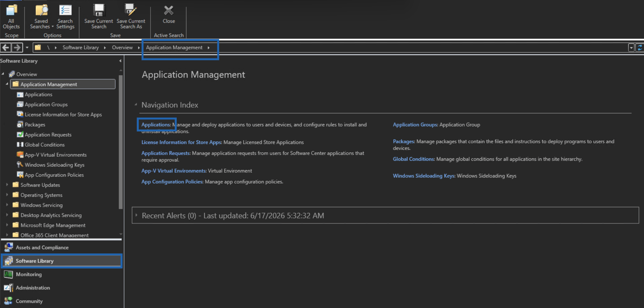Viewport: 644px width, 308px height.
Task: Select Applications in the tree
Action: tap(38, 94)
